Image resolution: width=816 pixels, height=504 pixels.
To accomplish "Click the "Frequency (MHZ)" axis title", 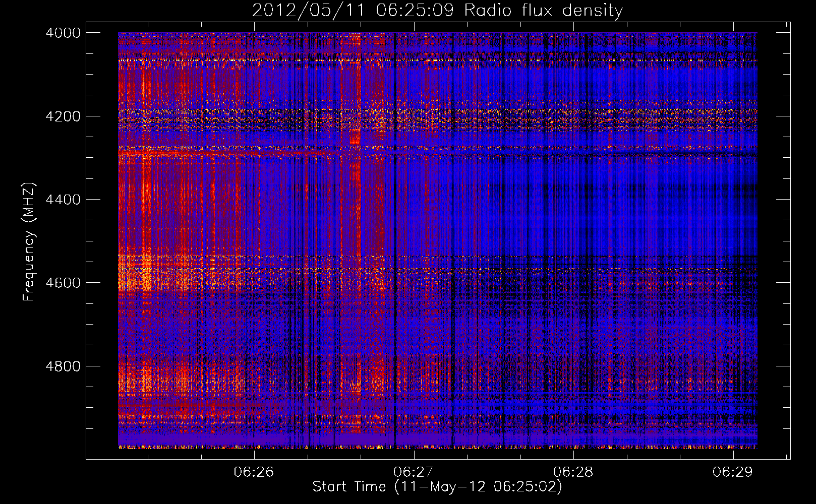I will tap(29, 242).
